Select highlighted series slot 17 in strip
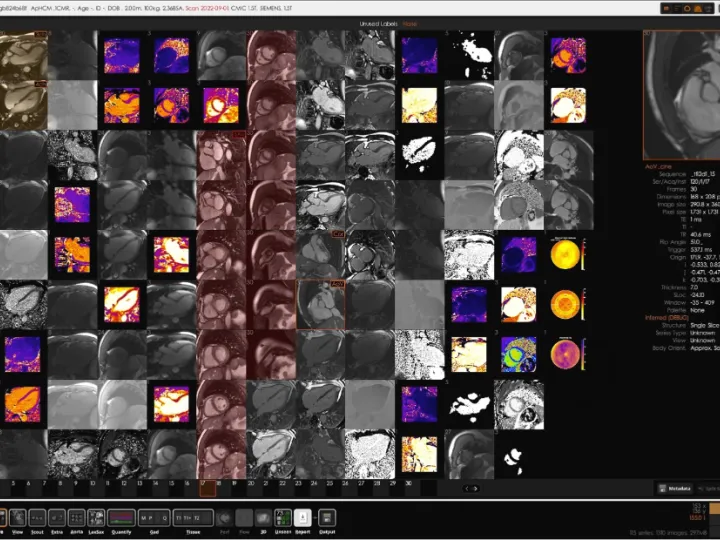The height and width of the screenshot is (540, 720). coord(208,488)
